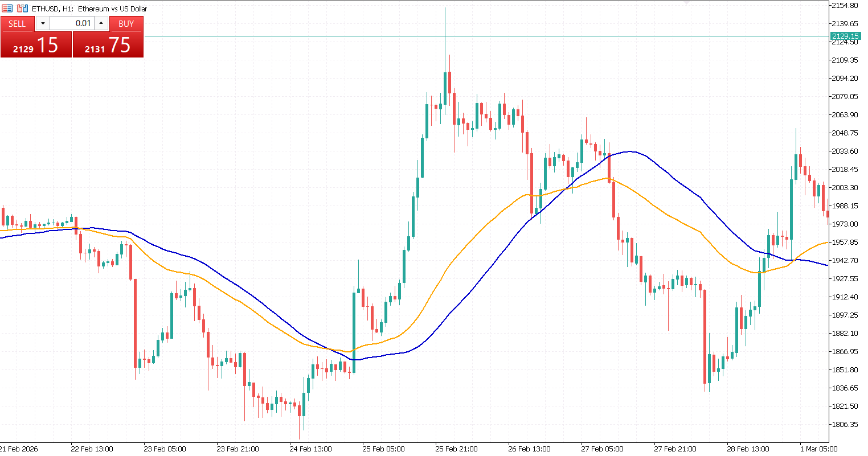The width and height of the screenshot is (868, 456).
Task: Click the 25 Feb 21:00 time label
Action: tap(456, 449)
